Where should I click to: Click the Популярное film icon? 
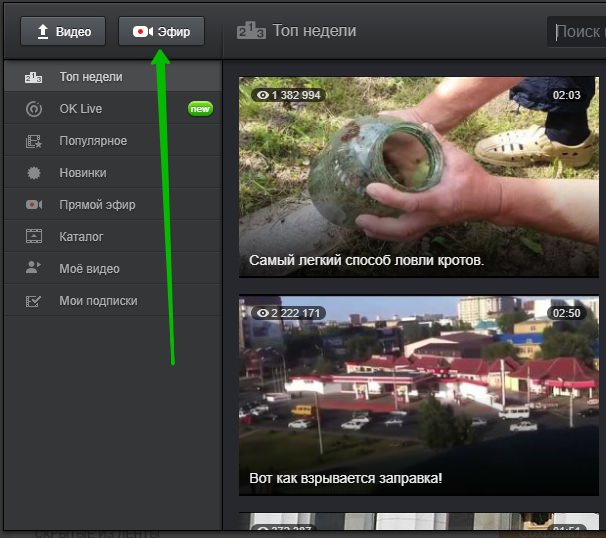pos(34,141)
